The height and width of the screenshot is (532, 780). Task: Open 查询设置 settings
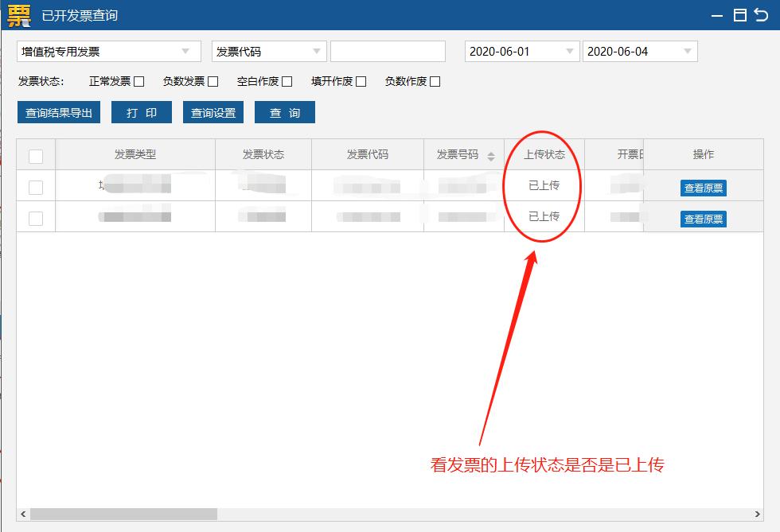click(213, 112)
